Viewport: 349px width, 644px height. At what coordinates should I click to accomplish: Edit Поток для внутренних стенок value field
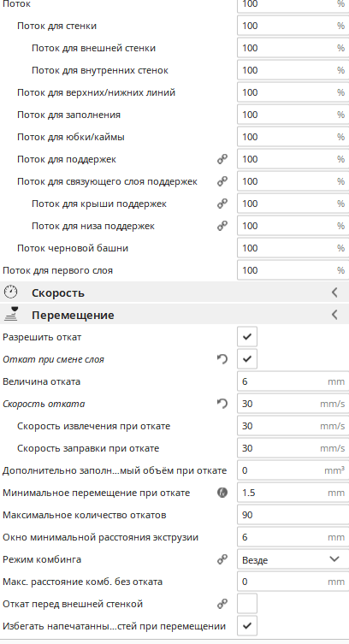293,70
